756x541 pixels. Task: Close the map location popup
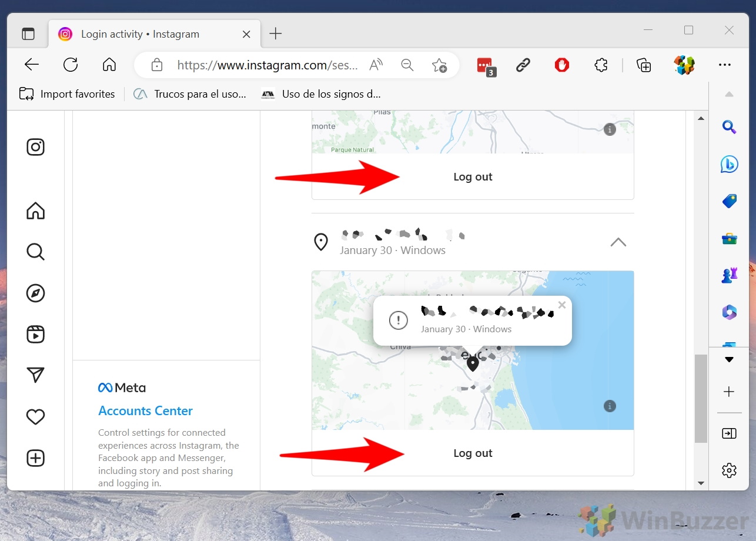[562, 305]
